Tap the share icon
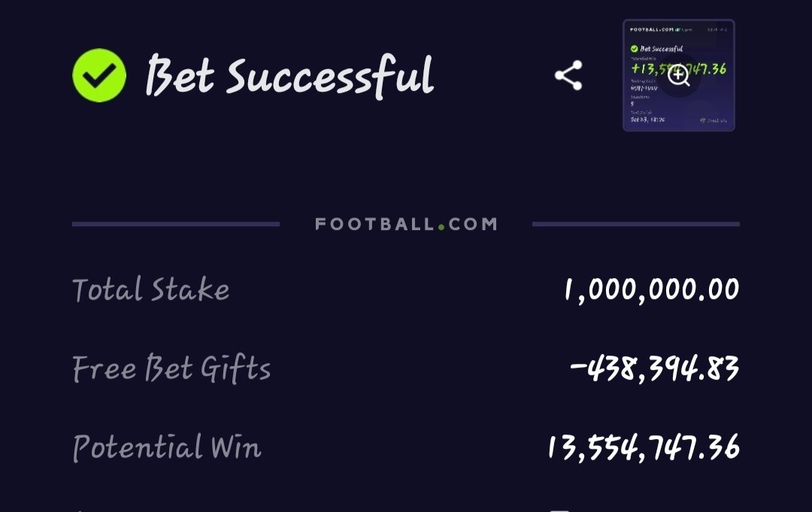 click(x=568, y=76)
